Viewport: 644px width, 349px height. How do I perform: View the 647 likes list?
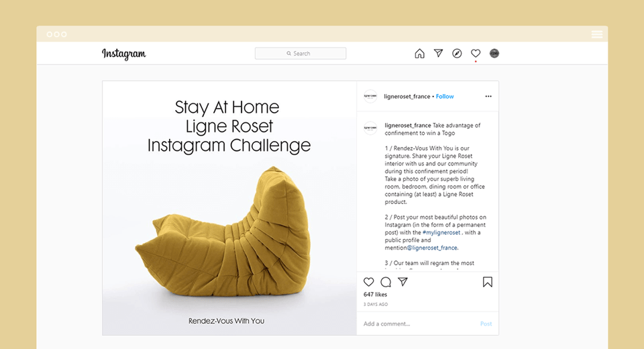point(376,295)
